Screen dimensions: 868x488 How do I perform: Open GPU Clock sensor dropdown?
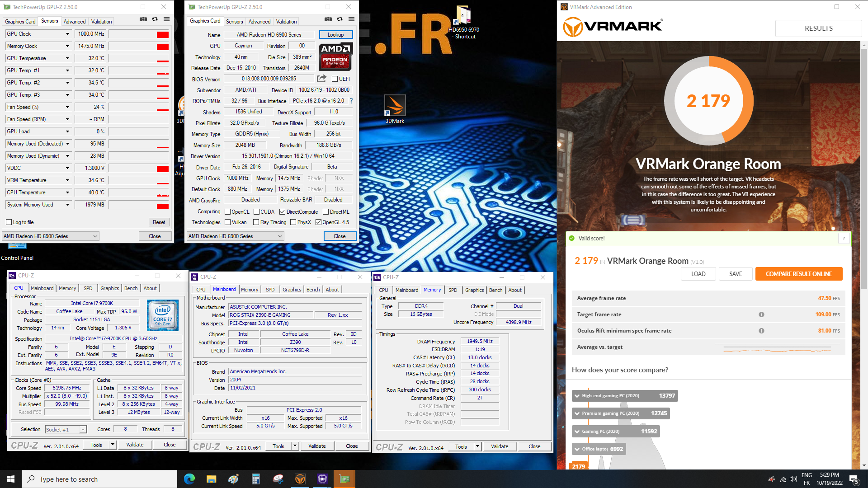click(67, 34)
